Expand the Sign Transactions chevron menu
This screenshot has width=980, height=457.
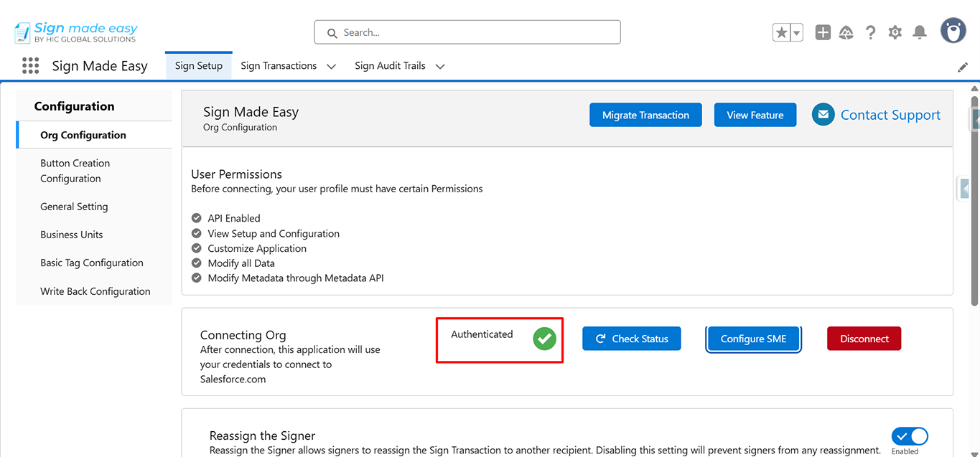[331, 66]
